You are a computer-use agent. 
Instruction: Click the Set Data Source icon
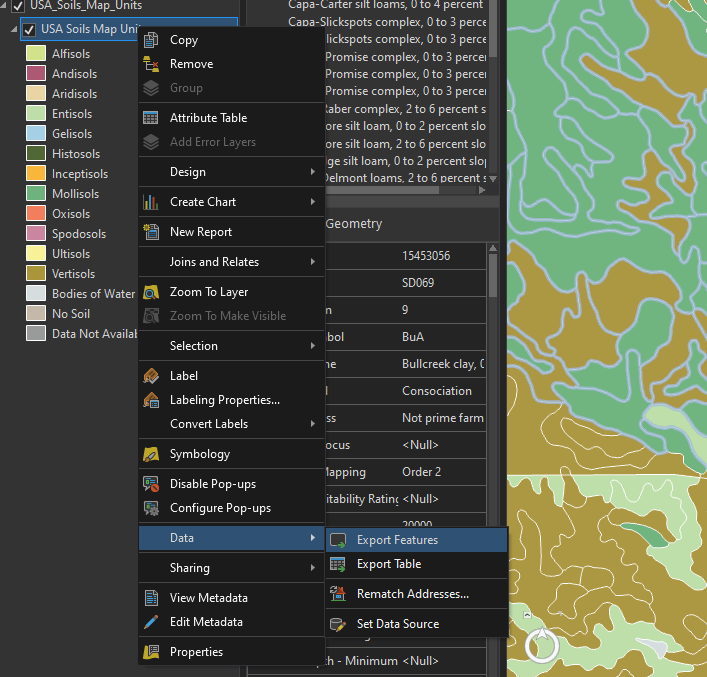coord(338,624)
